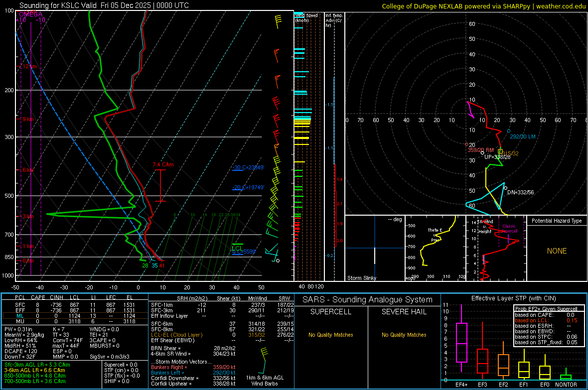Viewport: 588px width, 390px height.
Task: Click the Inf. Temp. Adv. panel header
Action: (334, 20)
